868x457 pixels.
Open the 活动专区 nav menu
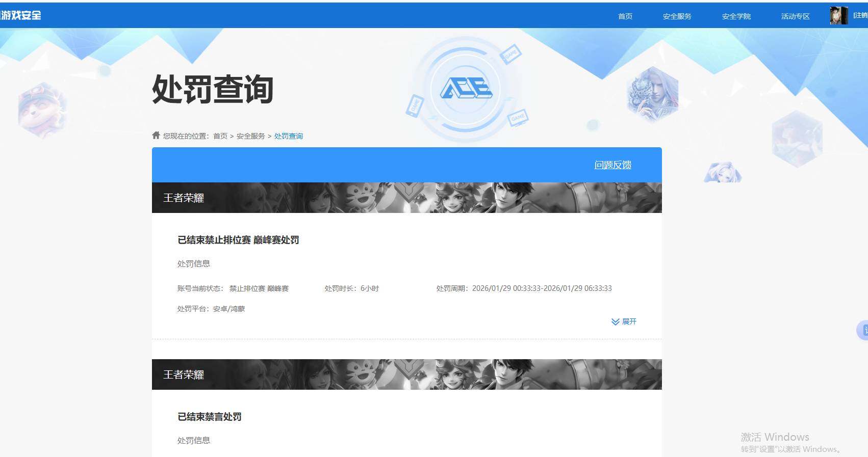(796, 16)
